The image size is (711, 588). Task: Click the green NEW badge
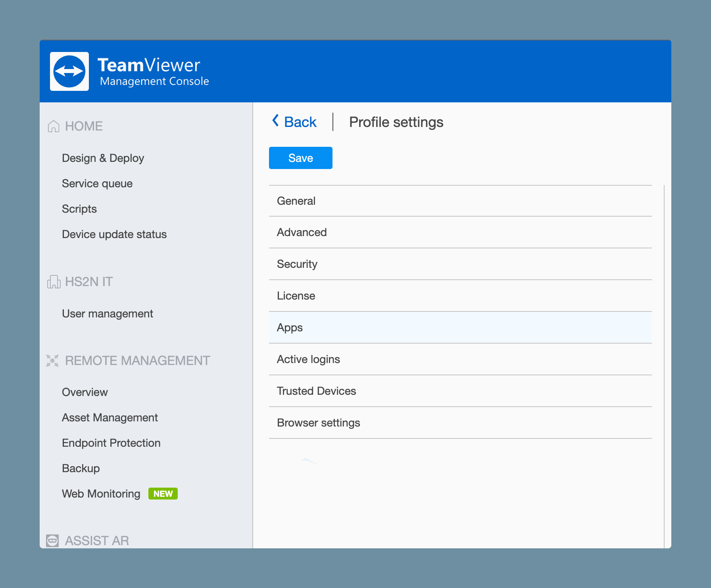tap(163, 494)
